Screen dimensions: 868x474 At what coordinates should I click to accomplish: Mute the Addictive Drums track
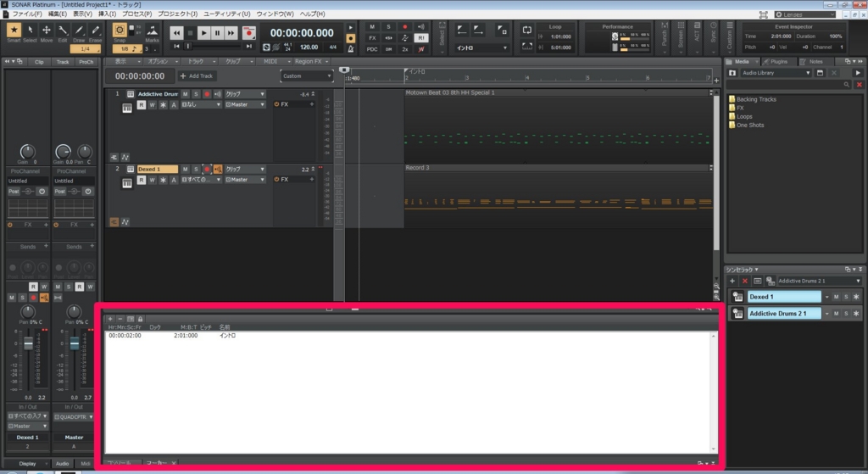pos(186,94)
